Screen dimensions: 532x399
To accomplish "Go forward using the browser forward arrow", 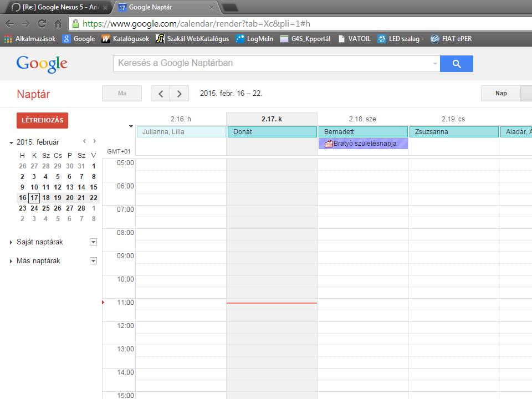I will point(25,24).
